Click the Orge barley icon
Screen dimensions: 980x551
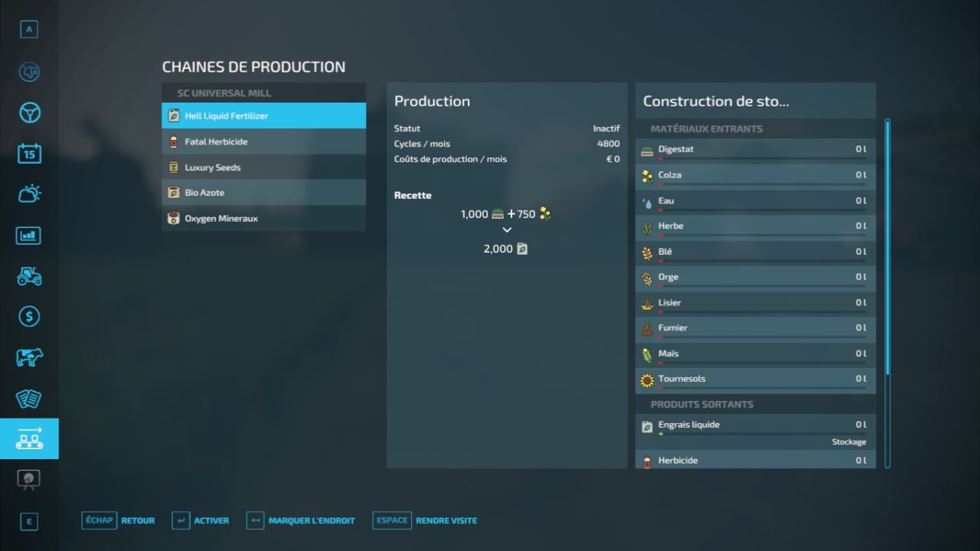click(647, 279)
